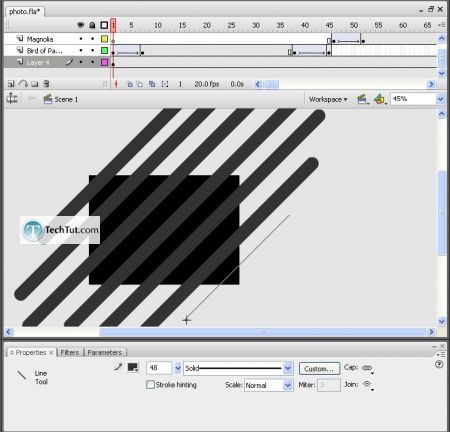Toggle the Onion Skin button
The height and width of the screenshot is (432, 450).
coord(129,84)
